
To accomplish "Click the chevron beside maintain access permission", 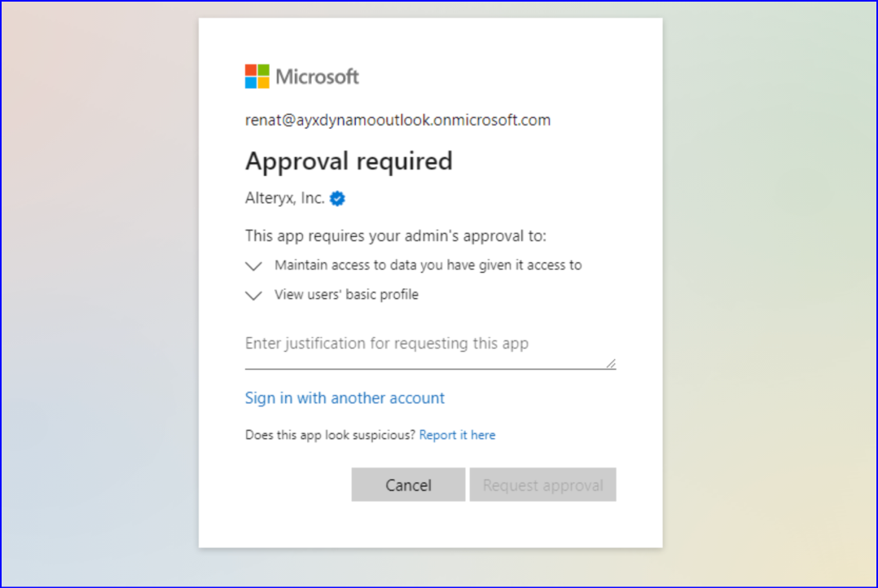I will coord(253,265).
